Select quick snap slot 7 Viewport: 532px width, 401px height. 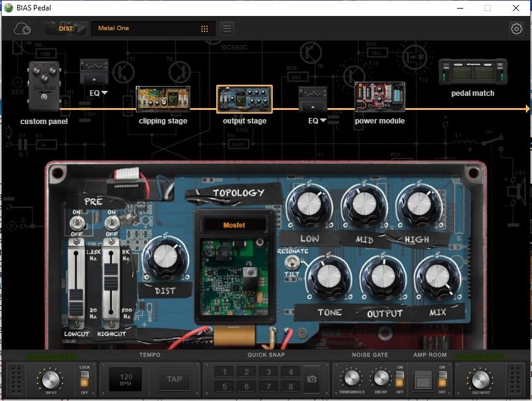tap(268, 386)
